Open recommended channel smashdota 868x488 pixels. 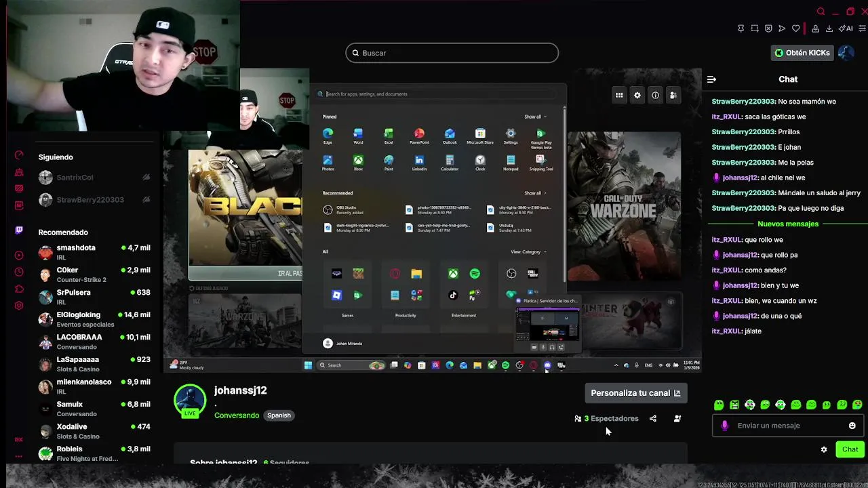(94, 252)
